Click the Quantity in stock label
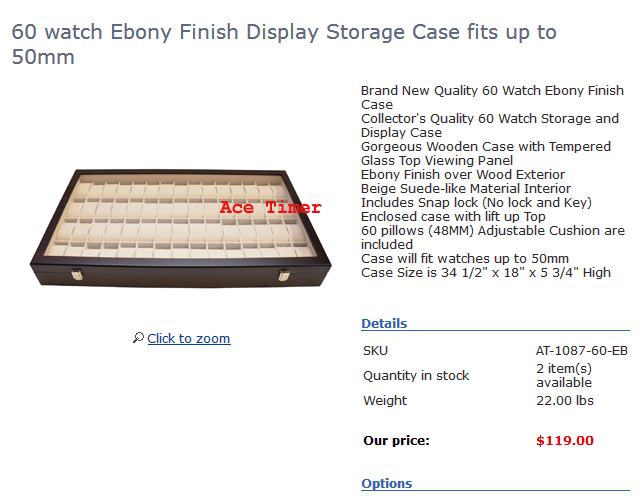Screen dimensions: 640x500 (416, 375)
